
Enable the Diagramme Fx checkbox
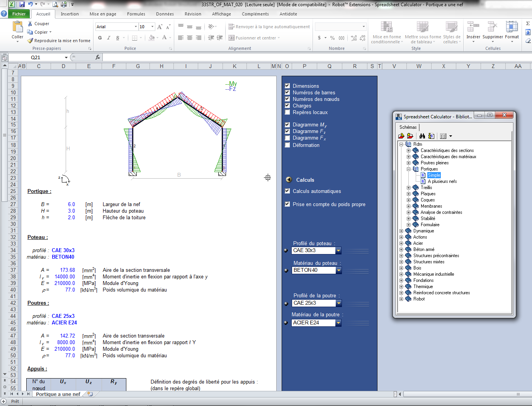tap(287, 138)
